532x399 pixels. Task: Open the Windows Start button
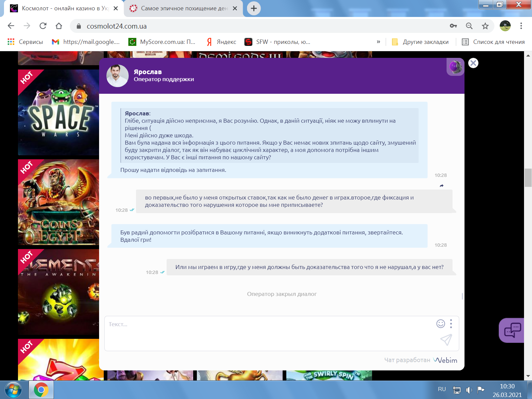[x=13, y=390]
